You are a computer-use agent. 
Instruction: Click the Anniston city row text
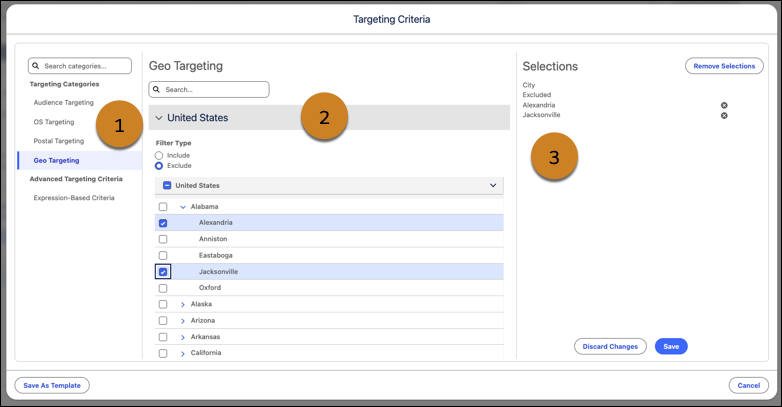click(213, 239)
